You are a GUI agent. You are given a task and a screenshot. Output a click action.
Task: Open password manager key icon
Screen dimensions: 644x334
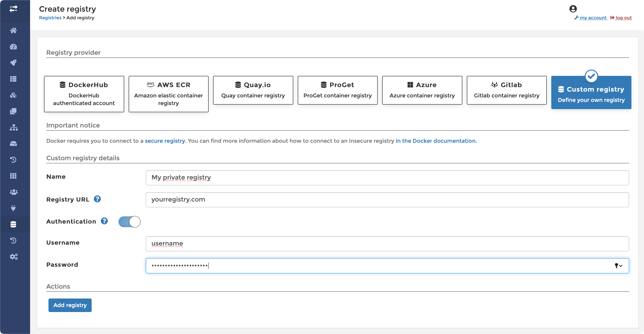point(618,266)
